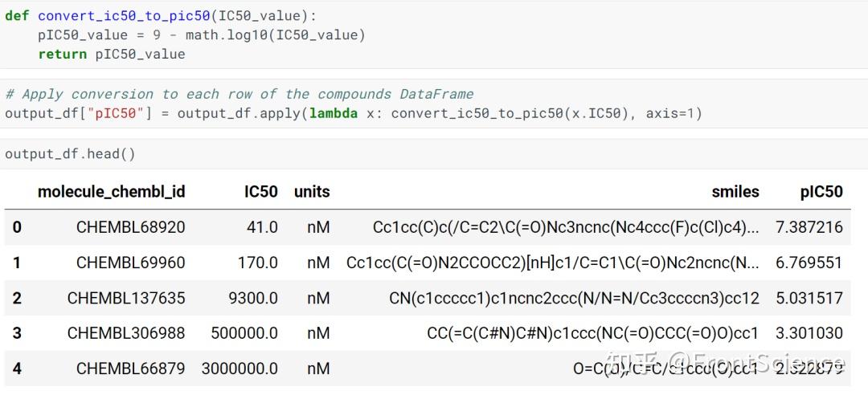The height and width of the screenshot is (399, 868).
Task: Click the CHEMBL137635 cell
Action: [x=126, y=298]
